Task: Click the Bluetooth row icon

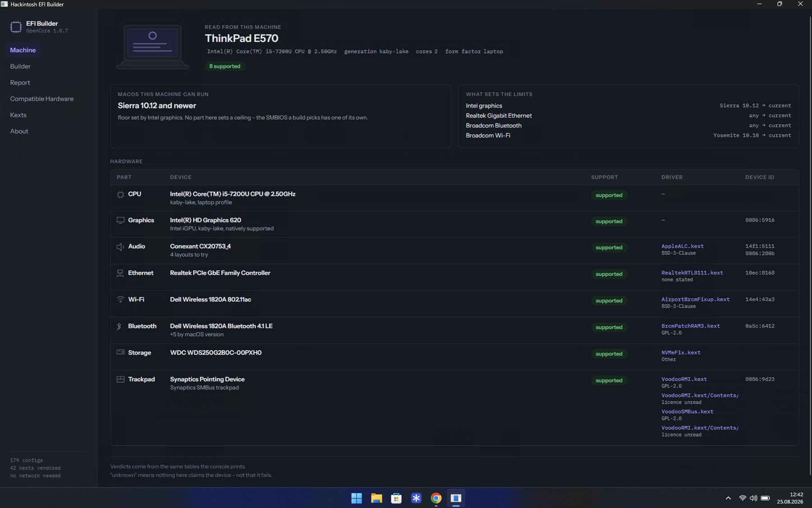Action: coord(119,326)
